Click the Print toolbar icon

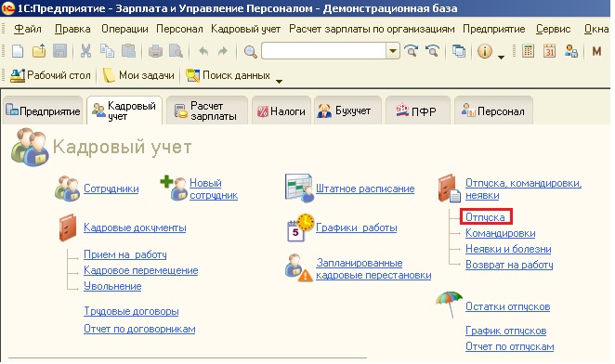click(x=155, y=51)
